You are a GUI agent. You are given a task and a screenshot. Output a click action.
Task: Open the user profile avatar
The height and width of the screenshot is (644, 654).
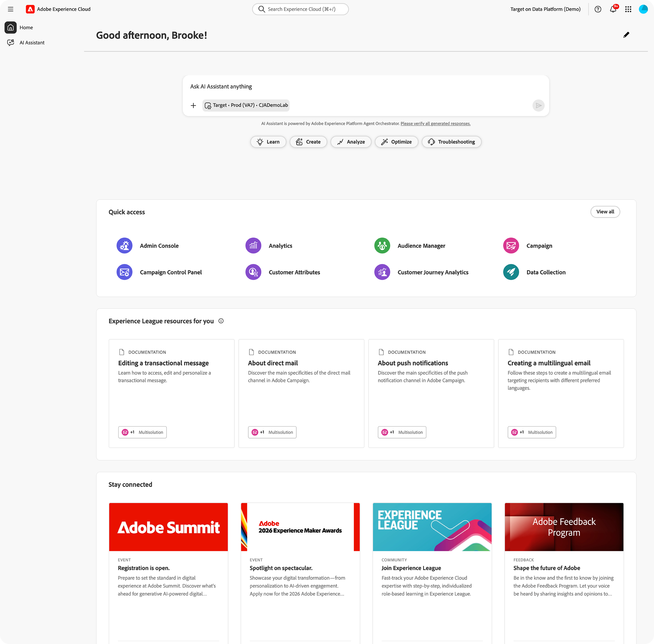click(x=643, y=9)
